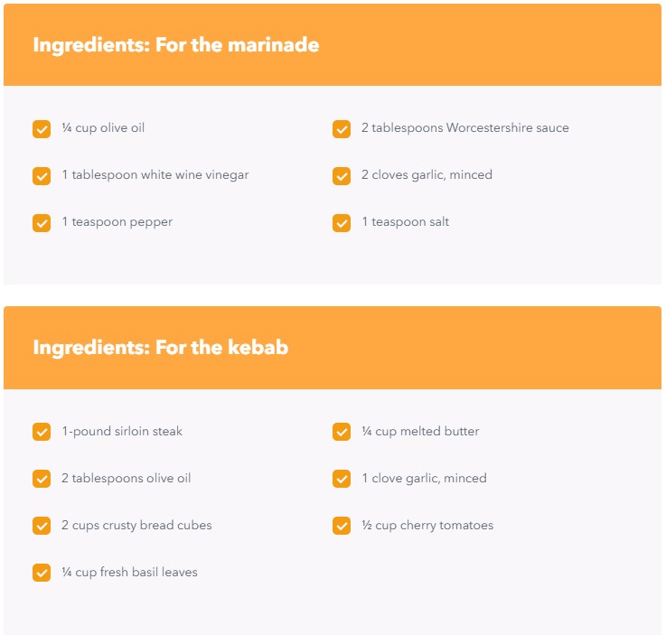666x644 pixels.
Task: Click the Ingredients: For the marinade heading
Action: click(x=176, y=45)
